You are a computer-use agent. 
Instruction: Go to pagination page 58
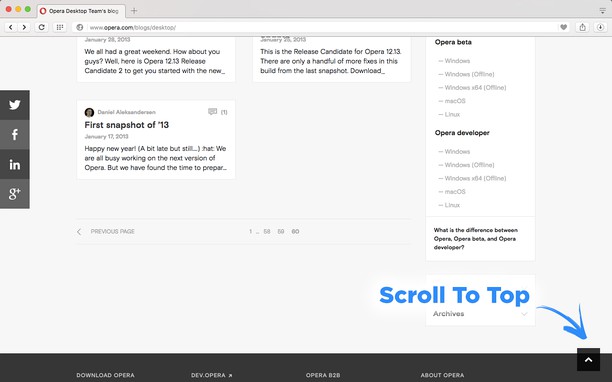[x=267, y=231]
